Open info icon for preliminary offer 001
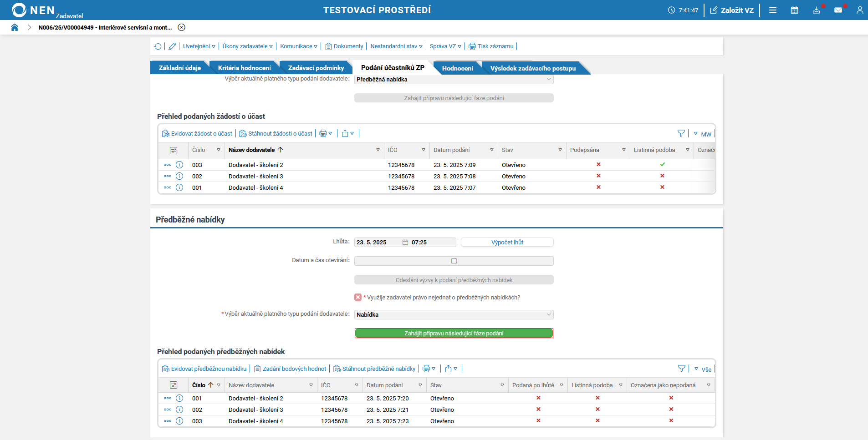The width and height of the screenshot is (868, 440). [x=179, y=398]
